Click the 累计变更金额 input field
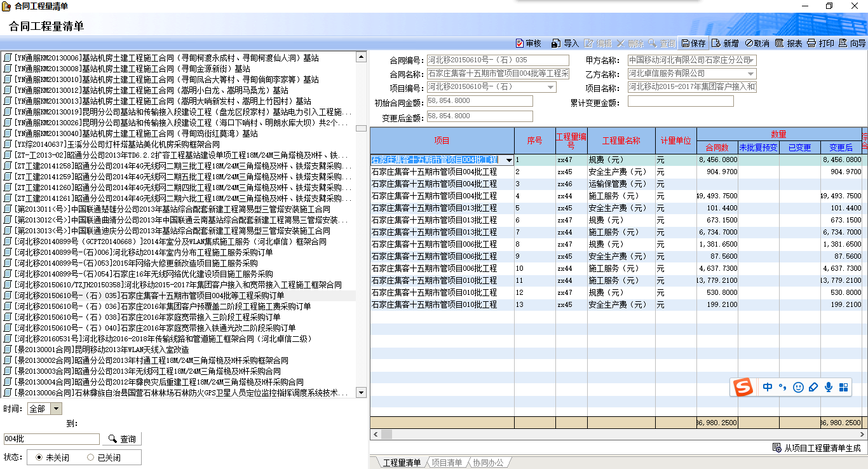 (681, 101)
